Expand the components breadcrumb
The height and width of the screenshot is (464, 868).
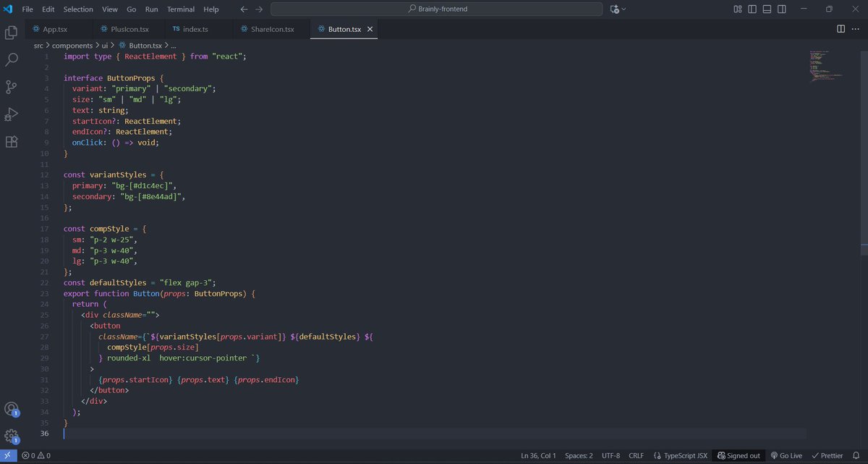[x=72, y=45]
